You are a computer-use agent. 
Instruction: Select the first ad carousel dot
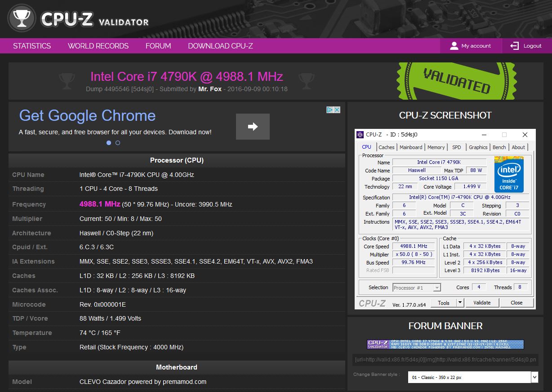point(109,143)
